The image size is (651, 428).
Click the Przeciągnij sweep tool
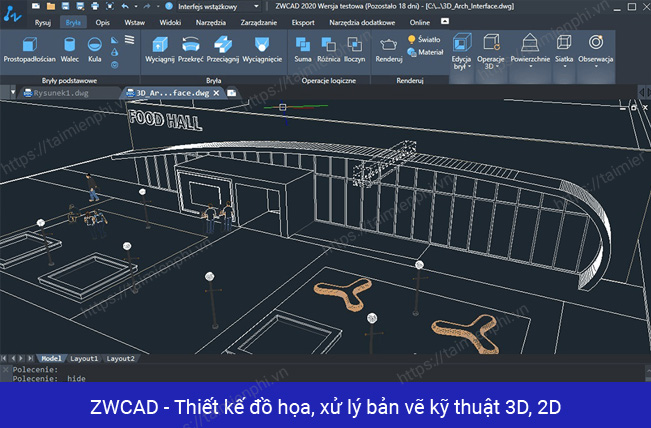click(x=223, y=49)
